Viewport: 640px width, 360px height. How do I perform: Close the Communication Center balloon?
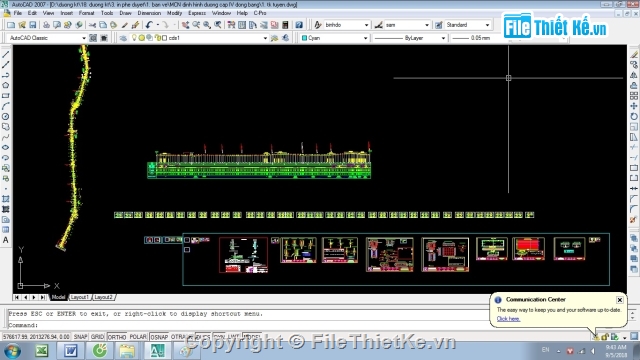[620, 300]
